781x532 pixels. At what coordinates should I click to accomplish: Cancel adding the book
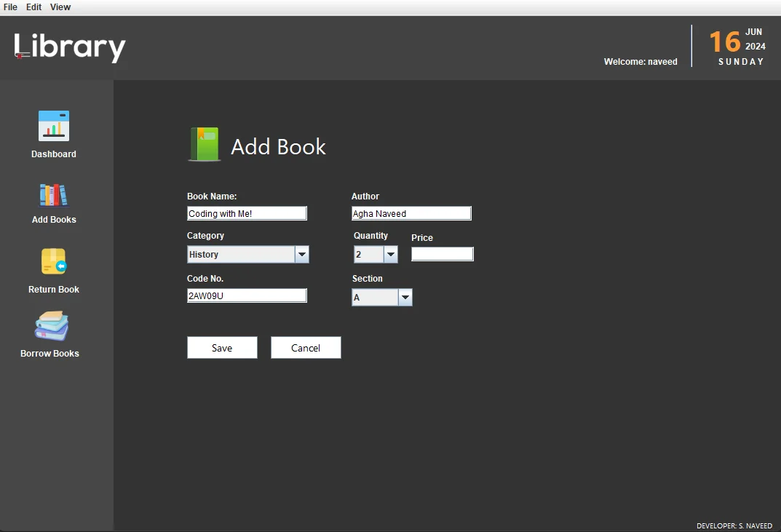pos(306,348)
